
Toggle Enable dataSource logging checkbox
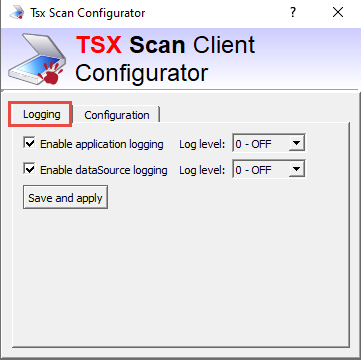pos(30,169)
